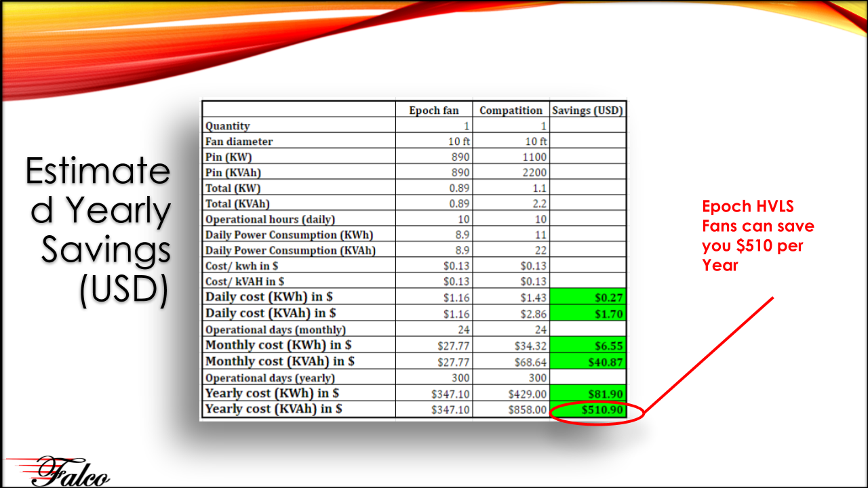
Task: Select the red 'Epoch HVLS Fans' annotation text
Action: tap(757, 235)
